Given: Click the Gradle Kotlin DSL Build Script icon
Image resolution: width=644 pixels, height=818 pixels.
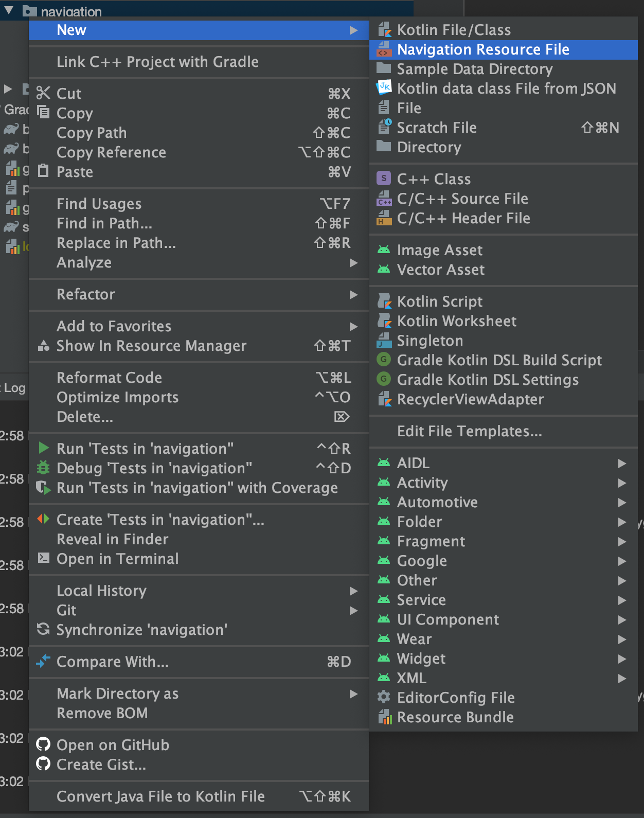Looking at the screenshot, I should tap(384, 360).
